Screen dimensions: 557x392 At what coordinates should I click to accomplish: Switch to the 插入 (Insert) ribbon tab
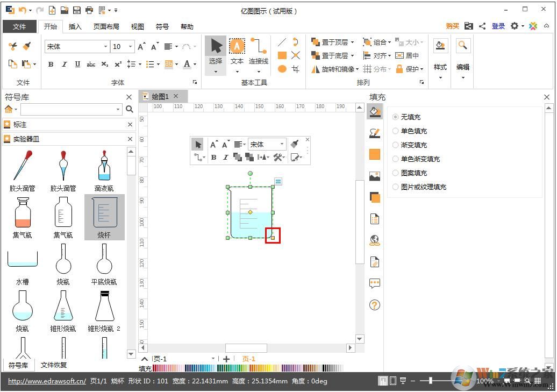click(75, 26)
